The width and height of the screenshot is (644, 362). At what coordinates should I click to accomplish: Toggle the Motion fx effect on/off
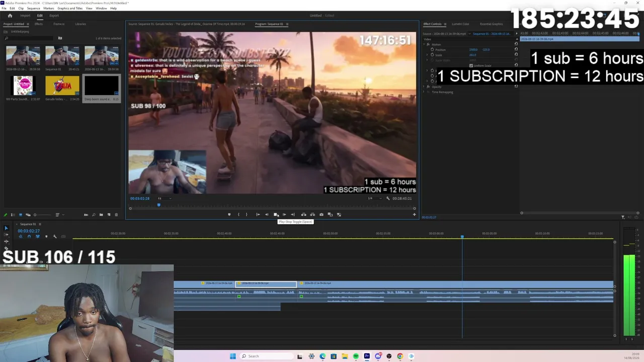428,44
